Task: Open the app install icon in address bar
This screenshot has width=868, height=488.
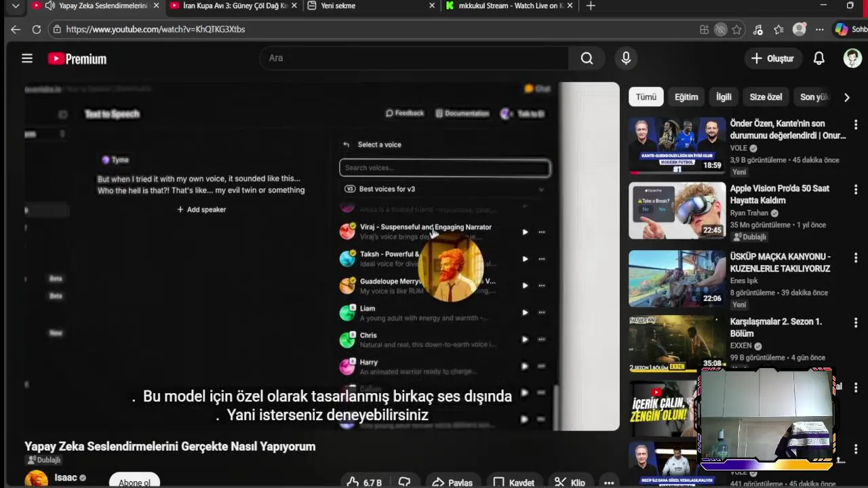Action: point(704,29)
